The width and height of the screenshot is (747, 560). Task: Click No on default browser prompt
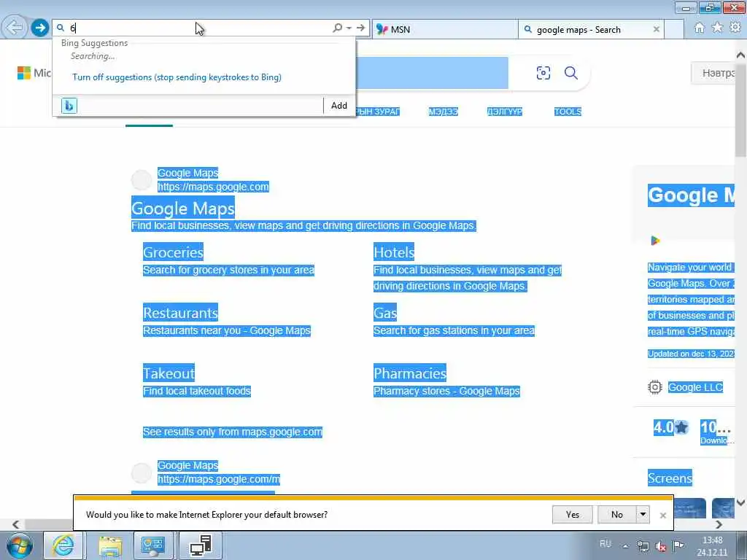pyautogui.click(x=617, y=514)
